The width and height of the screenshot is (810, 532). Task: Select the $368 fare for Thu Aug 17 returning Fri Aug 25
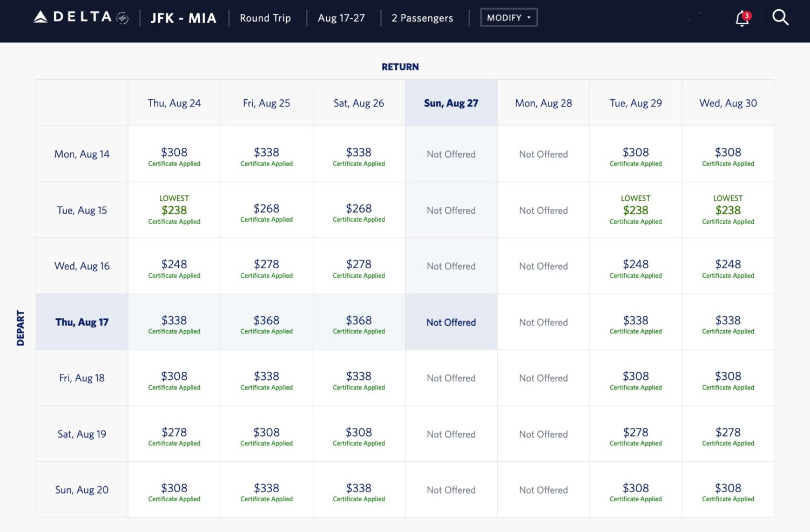(266, 322)
